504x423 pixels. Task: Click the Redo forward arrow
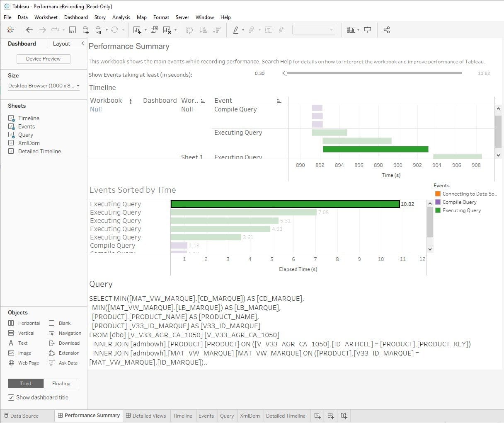(42, 30)
